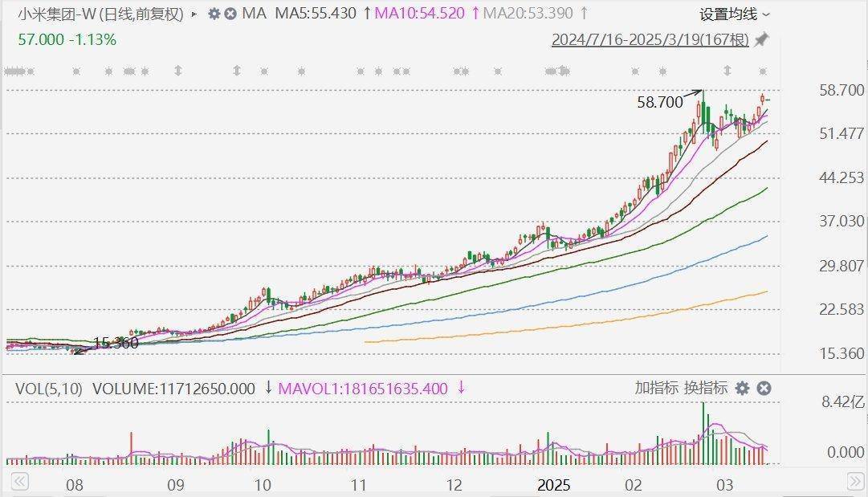
Task: Select the 2025 label on the time axis
Action: 555,485
